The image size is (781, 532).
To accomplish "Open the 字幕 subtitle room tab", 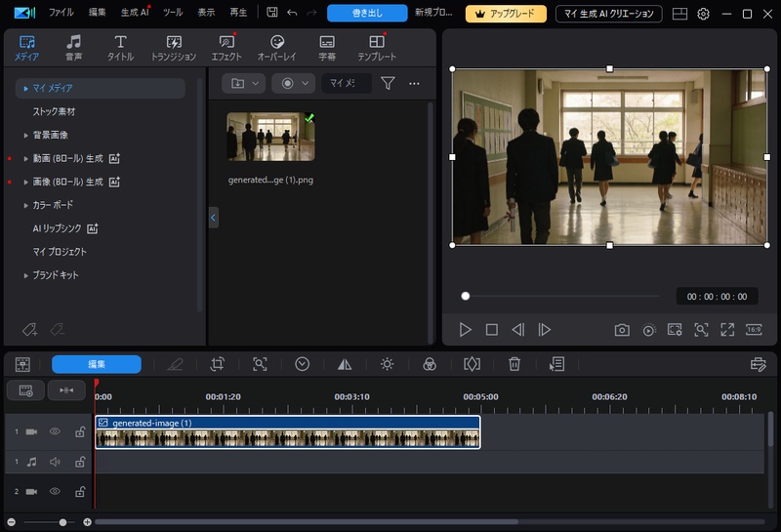I will 327,48.
